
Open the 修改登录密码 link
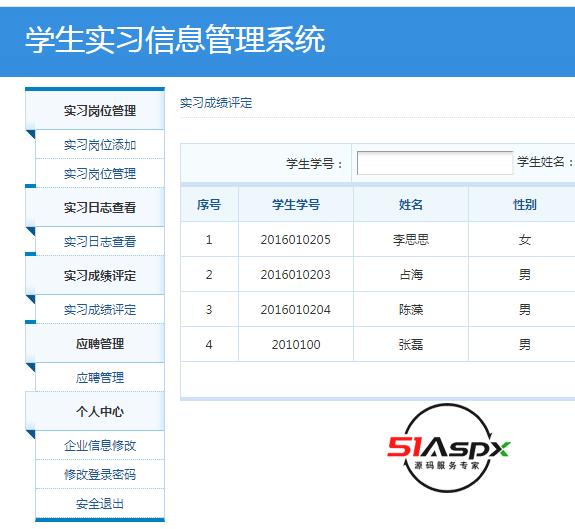100,474
